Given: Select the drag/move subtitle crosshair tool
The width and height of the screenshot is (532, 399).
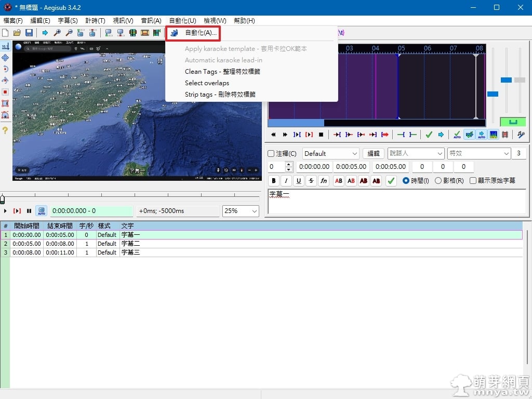Looking at the screenshot, I should pos(5,58).
